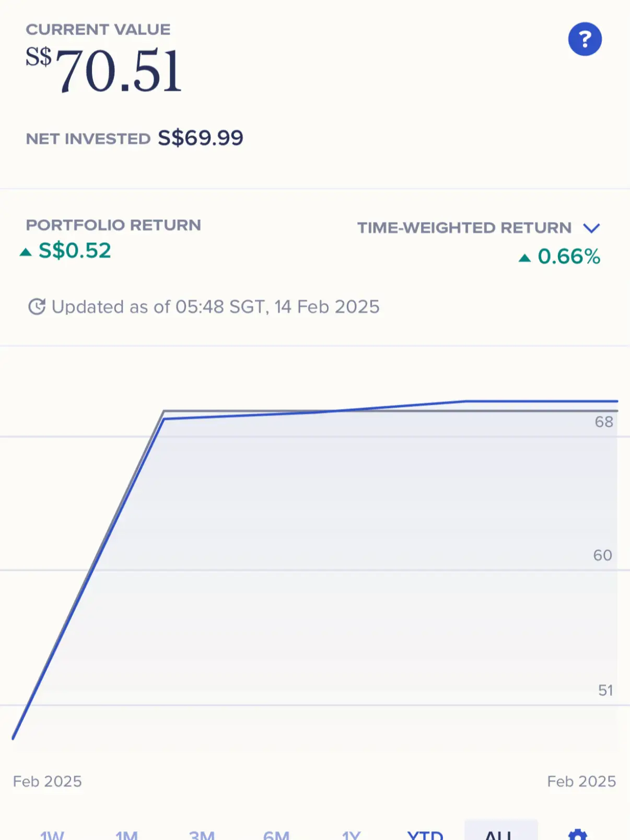Image resolution: width=630 pixels, height=840 pixels.
Task: Switch to the 6M time range
Action: tap(276, 835)
